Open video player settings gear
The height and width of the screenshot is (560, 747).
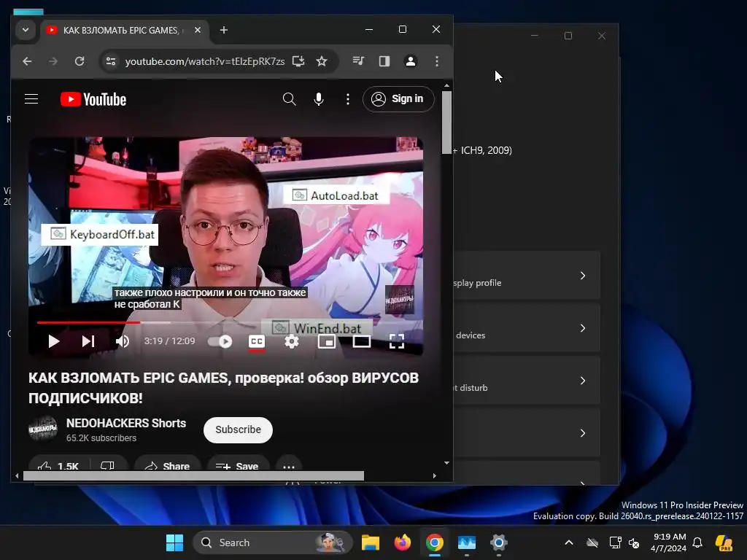(x=292, y=341)
